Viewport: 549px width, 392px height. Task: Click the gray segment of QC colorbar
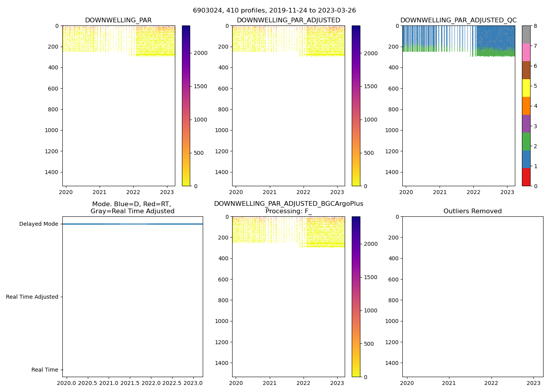(526, 34)
